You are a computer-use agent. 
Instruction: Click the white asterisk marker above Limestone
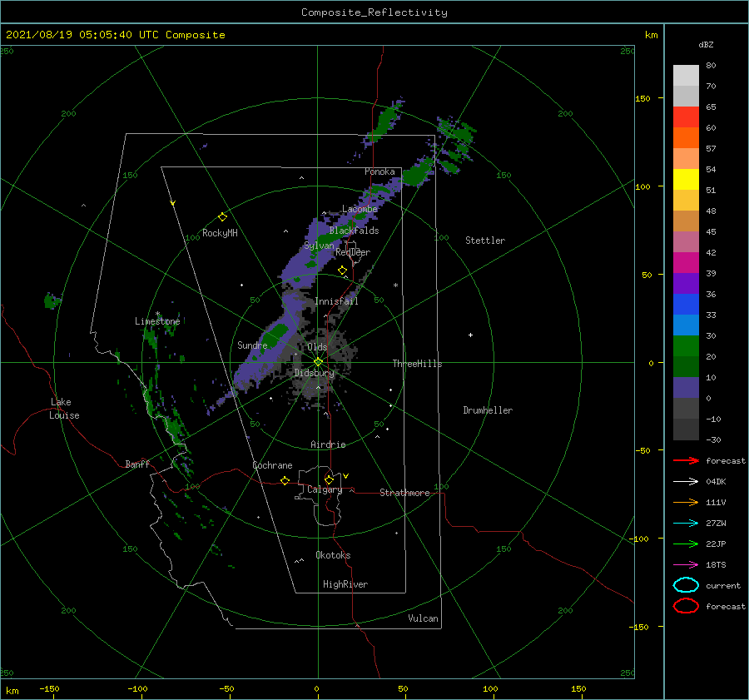click(157, 314)
